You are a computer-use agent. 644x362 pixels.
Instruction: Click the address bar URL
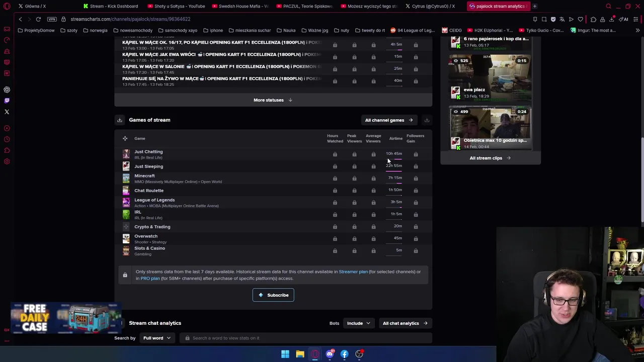[x=130, y=19]
